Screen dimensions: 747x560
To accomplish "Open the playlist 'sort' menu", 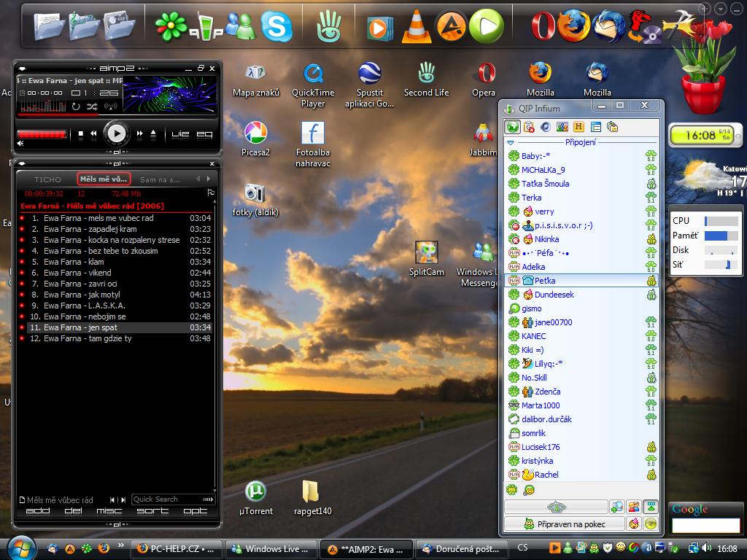I will pyautogui.click(x=152, y=511).
